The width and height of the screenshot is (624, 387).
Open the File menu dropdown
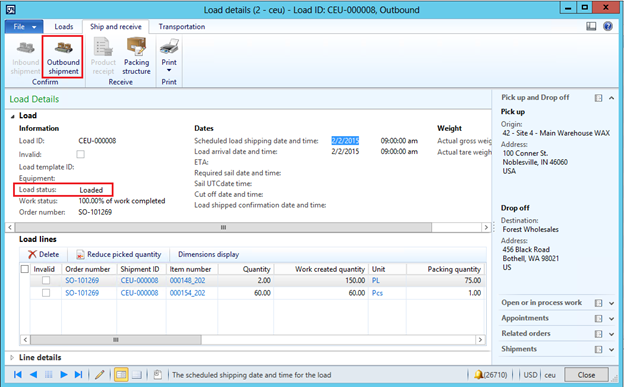click(24, 27)
